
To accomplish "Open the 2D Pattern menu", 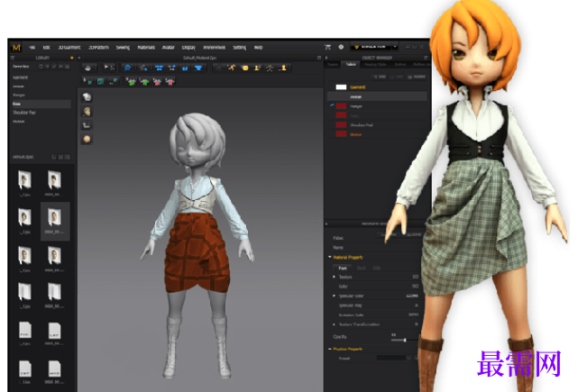I will 98,48.
